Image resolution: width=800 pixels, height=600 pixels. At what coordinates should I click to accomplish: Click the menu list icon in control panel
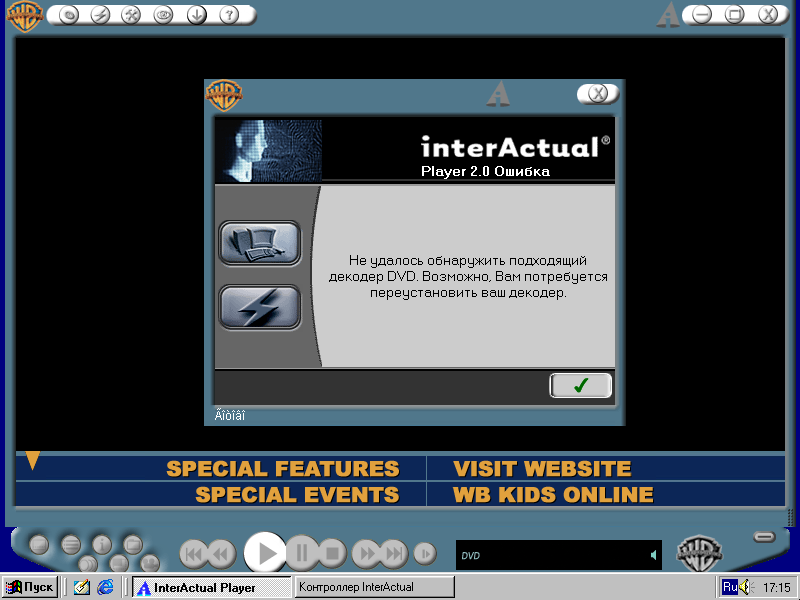point(71,544)
